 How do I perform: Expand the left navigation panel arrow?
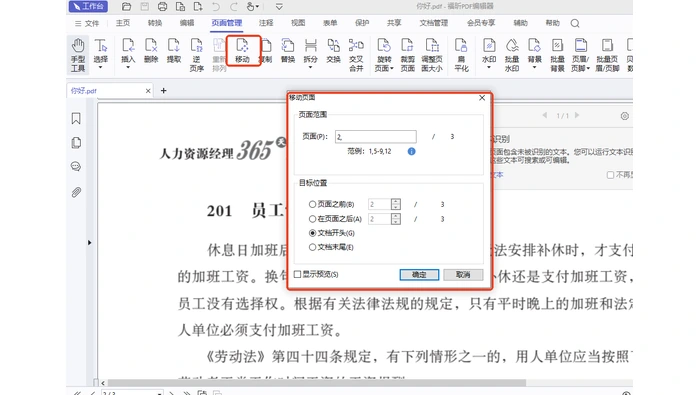[x=89, y=243]
